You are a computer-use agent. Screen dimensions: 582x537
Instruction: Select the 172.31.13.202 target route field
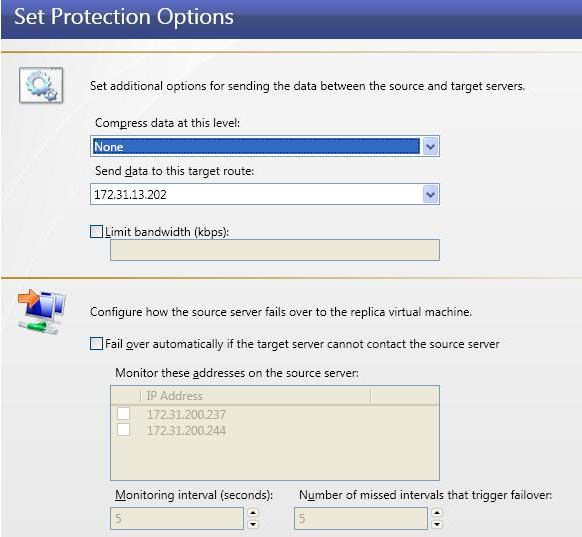pos(265,194)
